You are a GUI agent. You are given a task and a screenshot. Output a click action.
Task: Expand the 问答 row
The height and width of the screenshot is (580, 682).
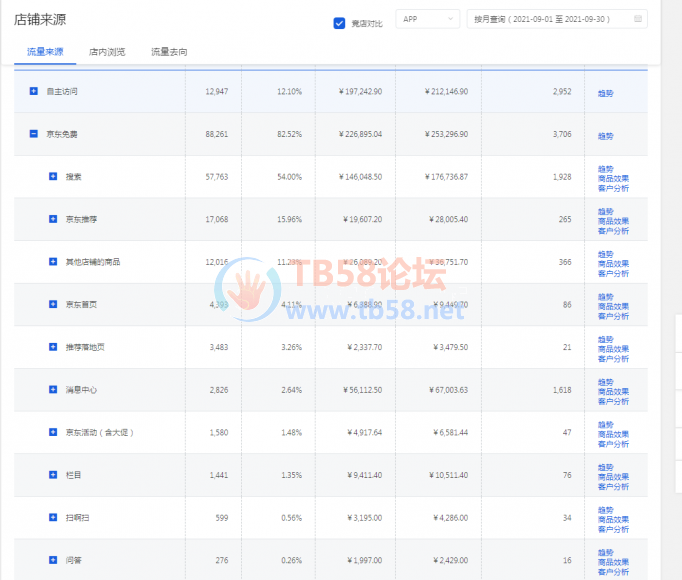tap(53, 560)
